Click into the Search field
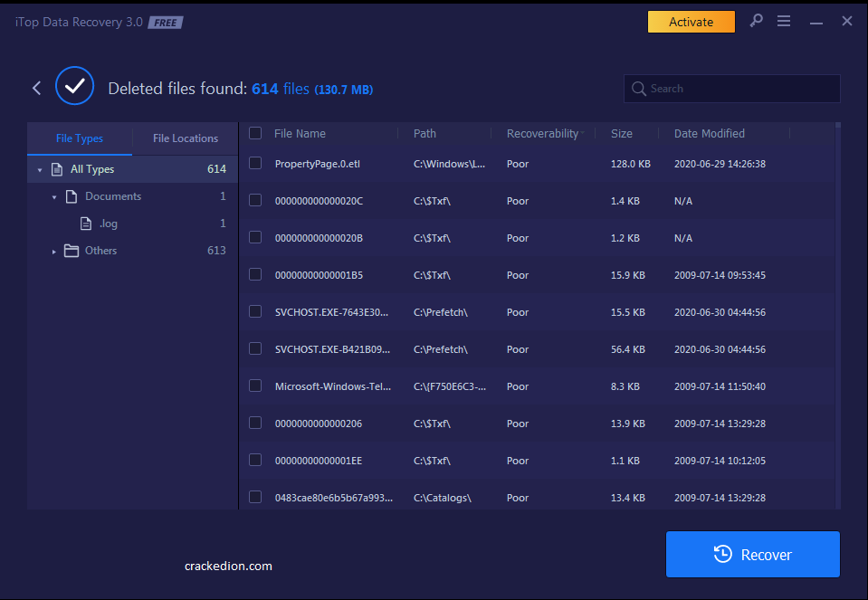The image size is (868, 600). 732,89
